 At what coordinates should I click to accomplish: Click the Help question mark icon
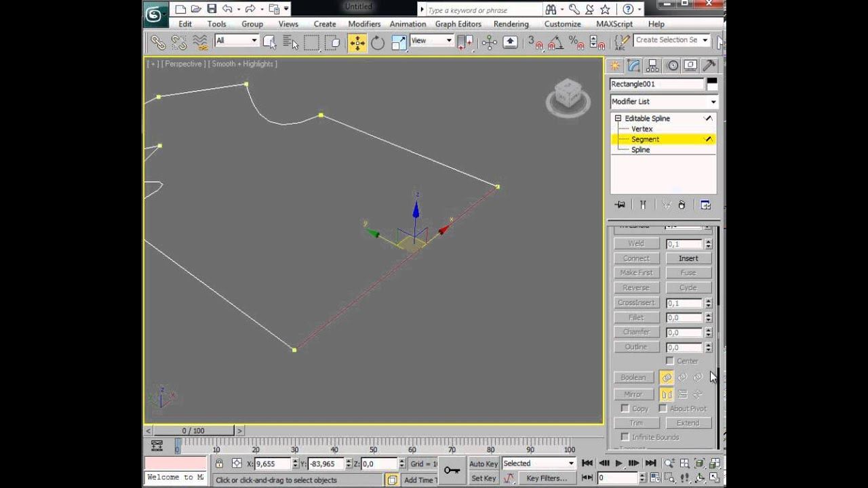629,9
